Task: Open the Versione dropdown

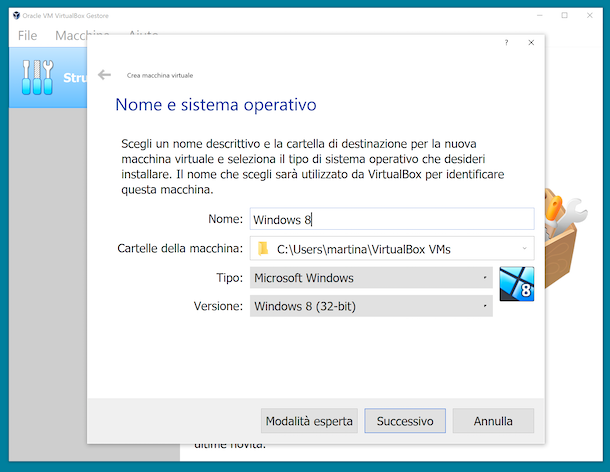Action: (371, 306)
